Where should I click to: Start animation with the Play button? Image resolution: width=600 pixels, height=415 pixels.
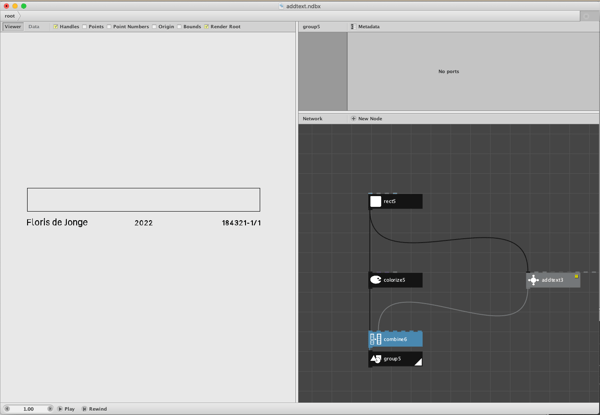pos(66,409)
